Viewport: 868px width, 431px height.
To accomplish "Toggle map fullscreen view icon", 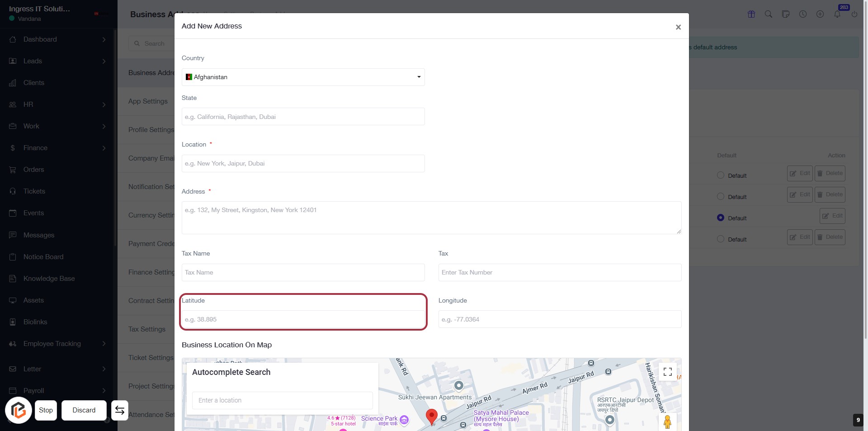I will point(668,372).
